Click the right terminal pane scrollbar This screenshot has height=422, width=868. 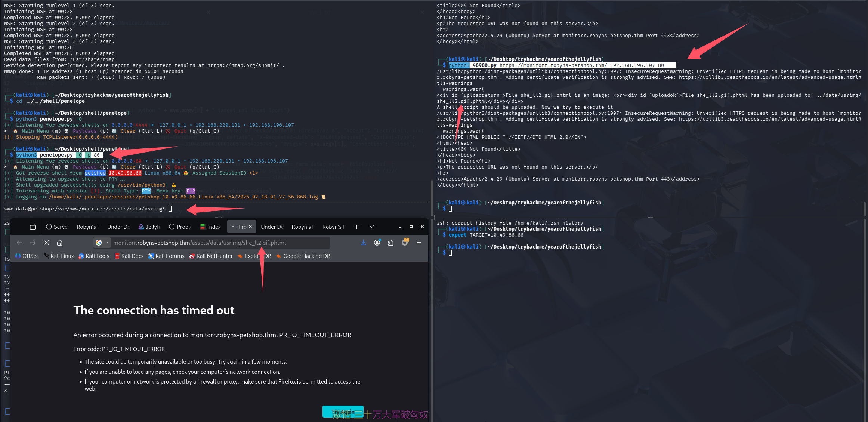pos(865,209)
